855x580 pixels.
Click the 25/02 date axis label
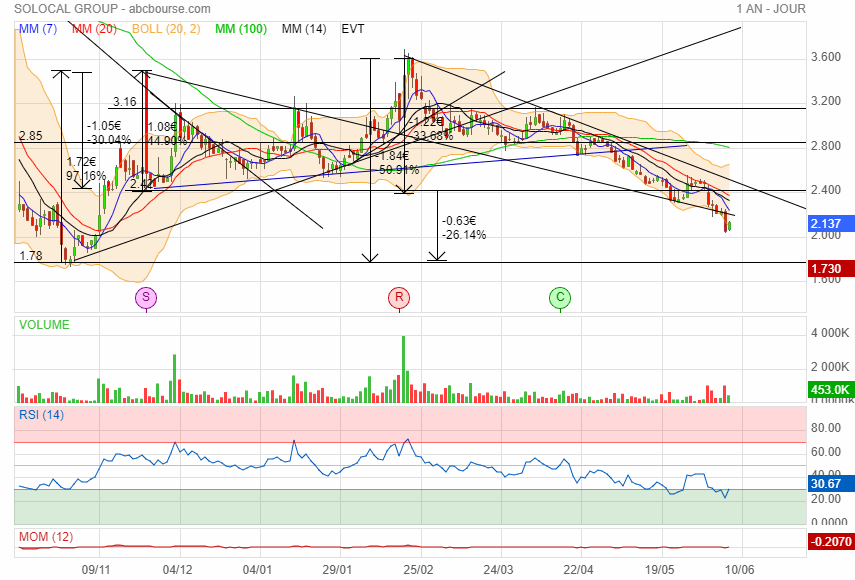pyautogui.click(x=419, y=570)
